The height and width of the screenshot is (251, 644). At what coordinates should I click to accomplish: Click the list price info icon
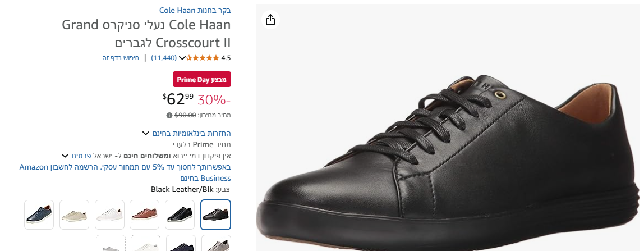169,115
